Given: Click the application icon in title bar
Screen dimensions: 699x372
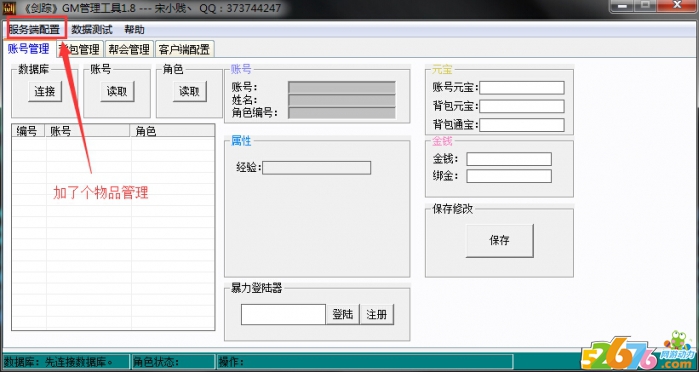Looking at the screenshot, I should point(9,8).
